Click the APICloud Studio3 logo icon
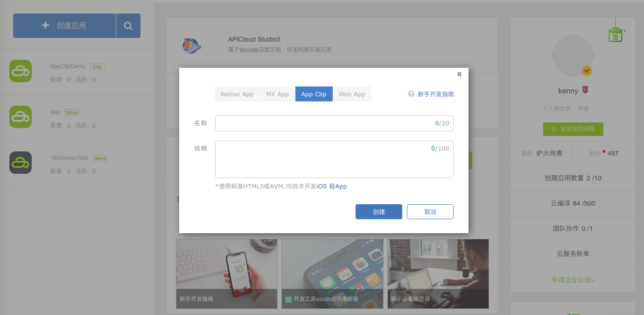This screenshot has width=644, height=315. pos(191,45)
